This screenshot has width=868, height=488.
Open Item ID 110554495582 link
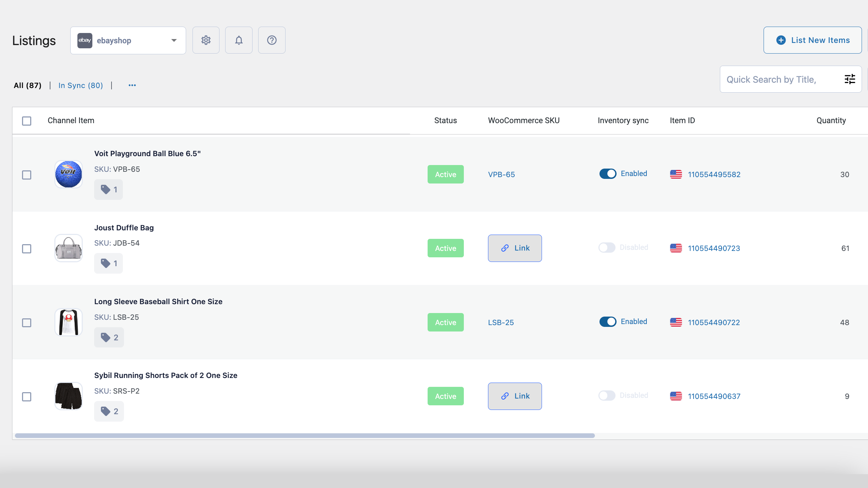[714, 174]
